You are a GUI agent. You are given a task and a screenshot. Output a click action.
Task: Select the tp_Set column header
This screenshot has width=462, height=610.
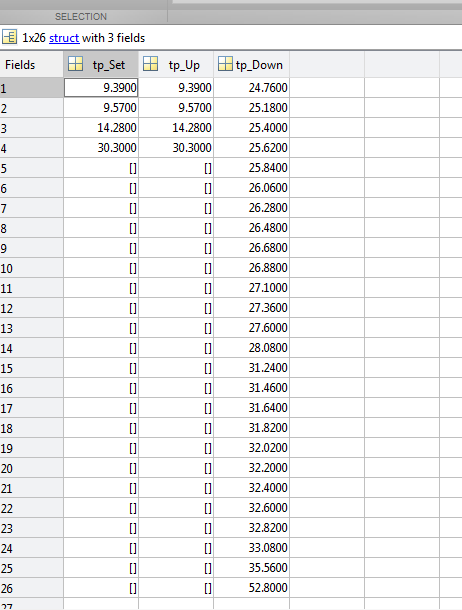coord(101,64)
